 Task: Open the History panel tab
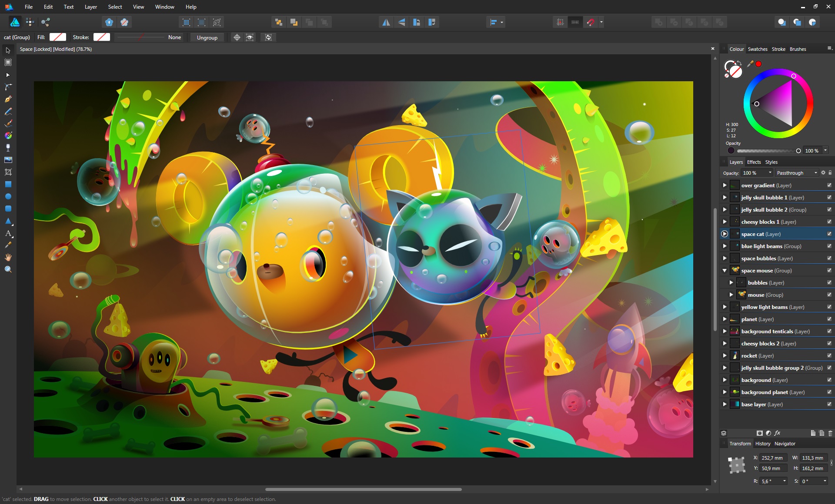[762, 444]
